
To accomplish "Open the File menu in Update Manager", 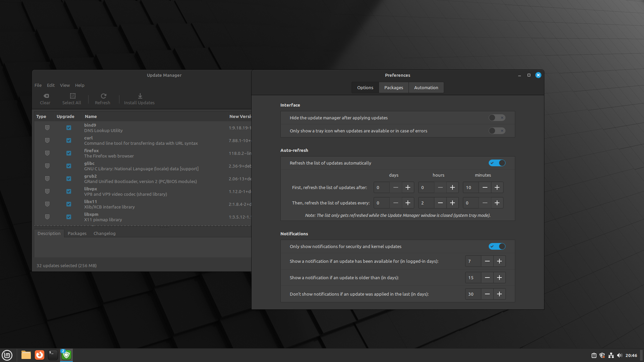I will tap(38, 85).
